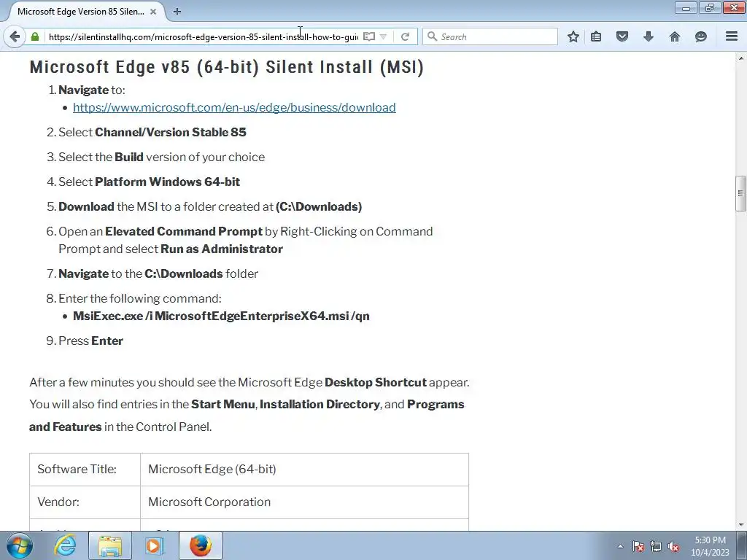Click the text Channel/Version Stable 85
This screenshot has width=747, height=560.
[x=171, y=132]
